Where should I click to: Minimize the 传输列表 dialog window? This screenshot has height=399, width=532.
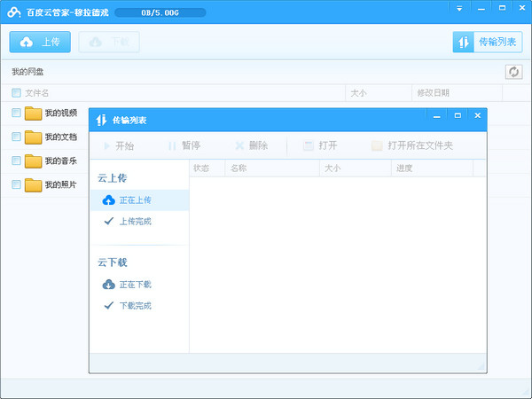click(x=436, y=116)
